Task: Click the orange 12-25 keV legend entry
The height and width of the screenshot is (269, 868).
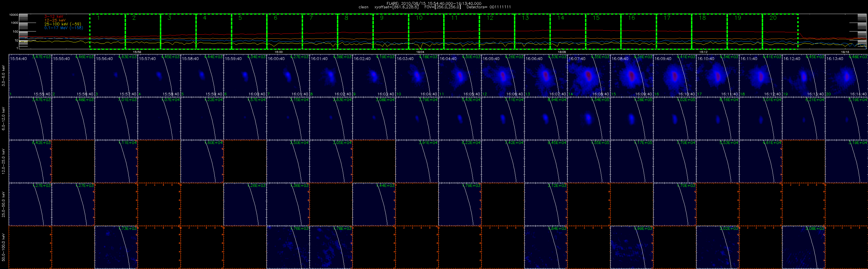Action: pos(55,20)
